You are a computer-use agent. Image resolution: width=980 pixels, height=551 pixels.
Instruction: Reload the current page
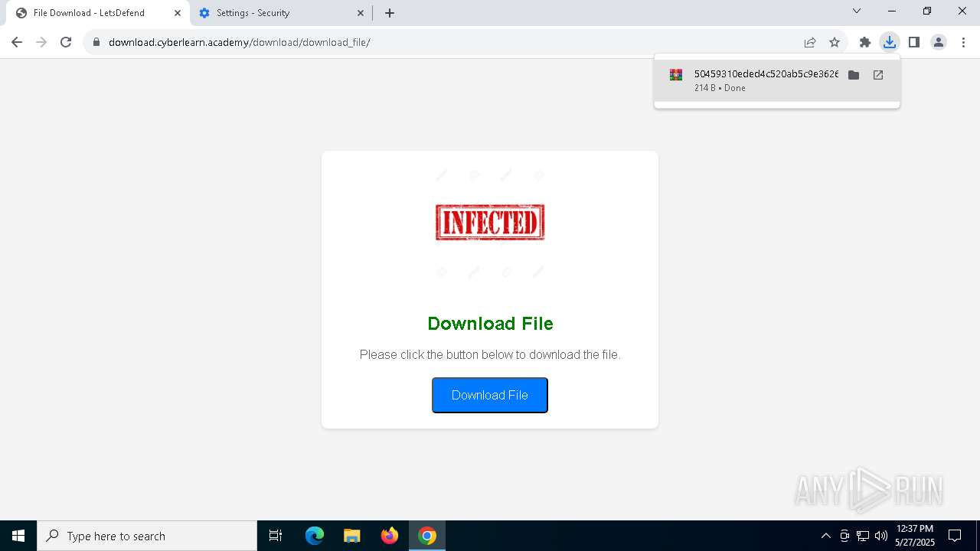(66, 42)
